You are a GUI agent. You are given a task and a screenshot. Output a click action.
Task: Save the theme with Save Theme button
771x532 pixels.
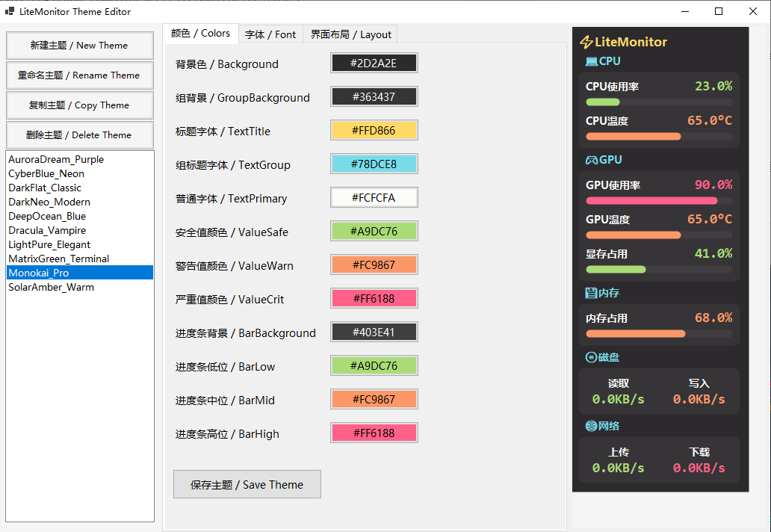click(x=247, y=484)
